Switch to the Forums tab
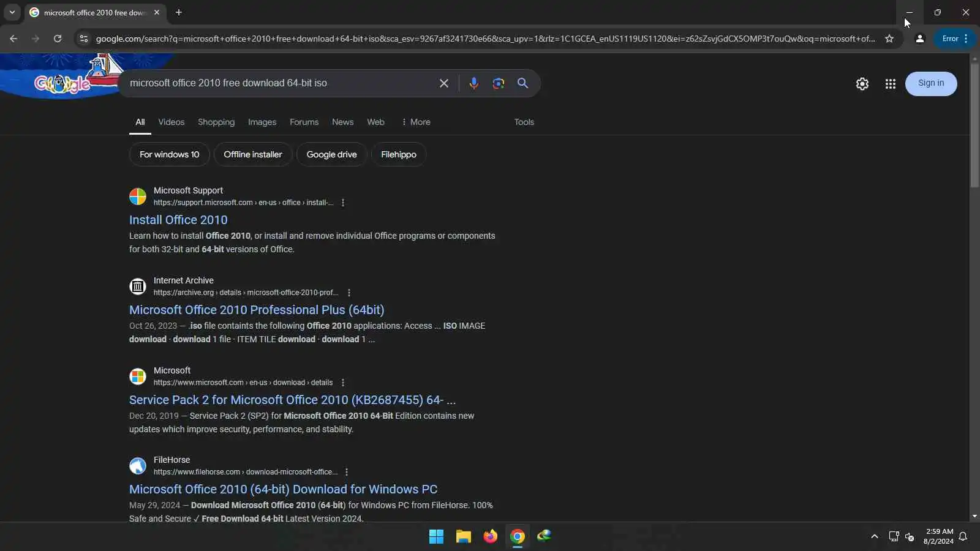This screenshot has height=551, width=980. pos(304,122)
